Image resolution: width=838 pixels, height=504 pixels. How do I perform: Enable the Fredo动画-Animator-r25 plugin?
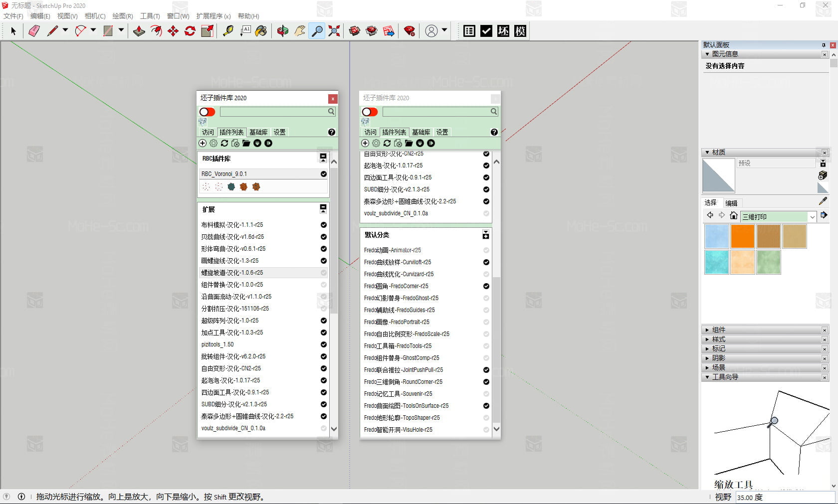(486, 250)
